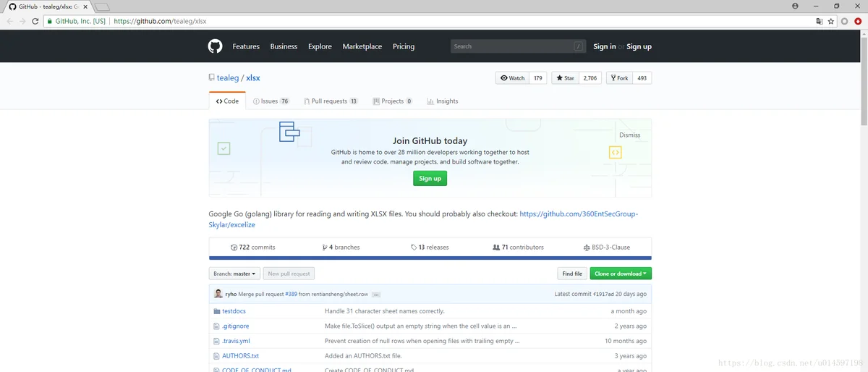Click the AUTHORS.txt file icon
868x372 pixels.
click(216, 356)
